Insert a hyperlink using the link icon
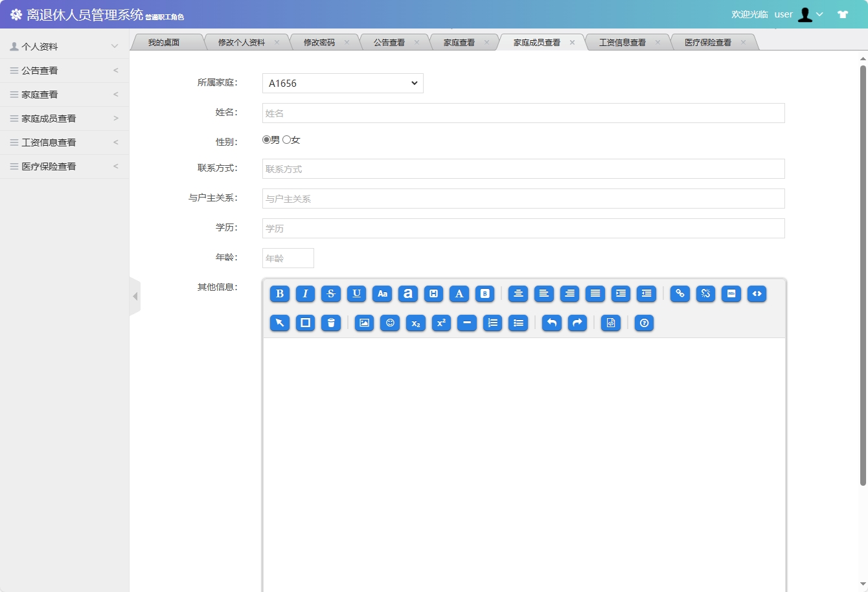This screenshot has width=868, height=592. [680, 293]
